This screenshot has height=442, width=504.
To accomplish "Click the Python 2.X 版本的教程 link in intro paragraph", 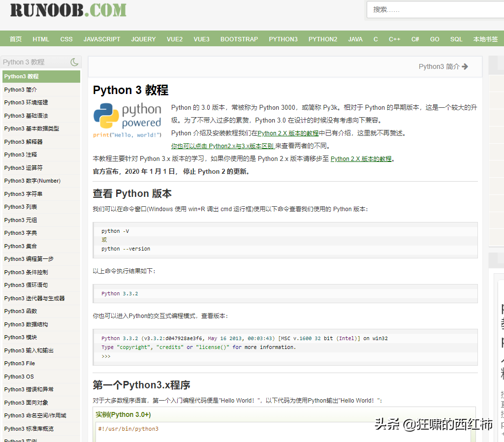I will [288, 133].
